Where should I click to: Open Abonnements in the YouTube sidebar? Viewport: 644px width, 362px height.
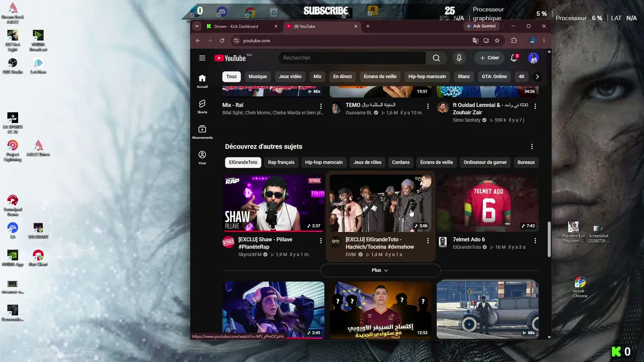(202, 132)
